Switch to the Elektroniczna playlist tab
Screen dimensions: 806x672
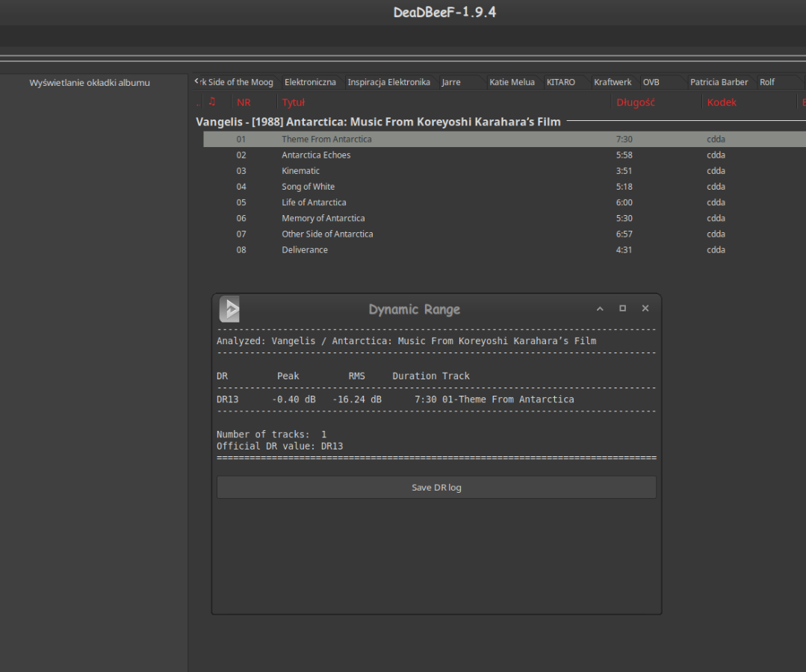[310, 82]
